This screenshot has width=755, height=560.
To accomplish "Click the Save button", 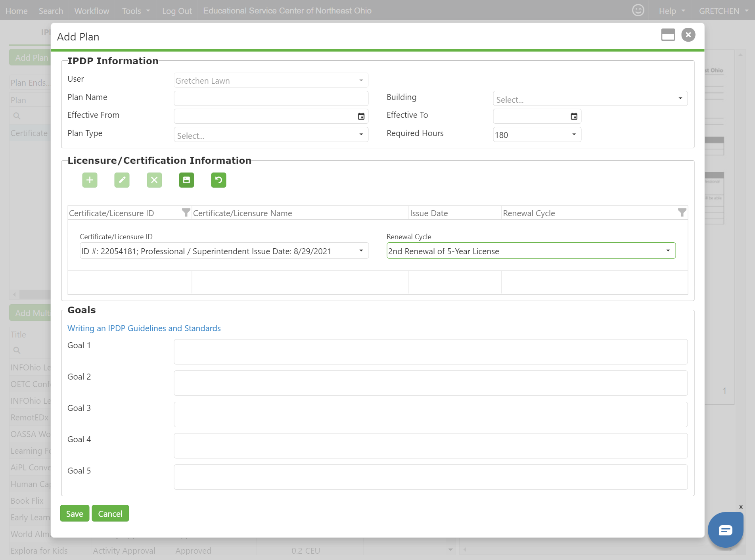I will (75, 513).
